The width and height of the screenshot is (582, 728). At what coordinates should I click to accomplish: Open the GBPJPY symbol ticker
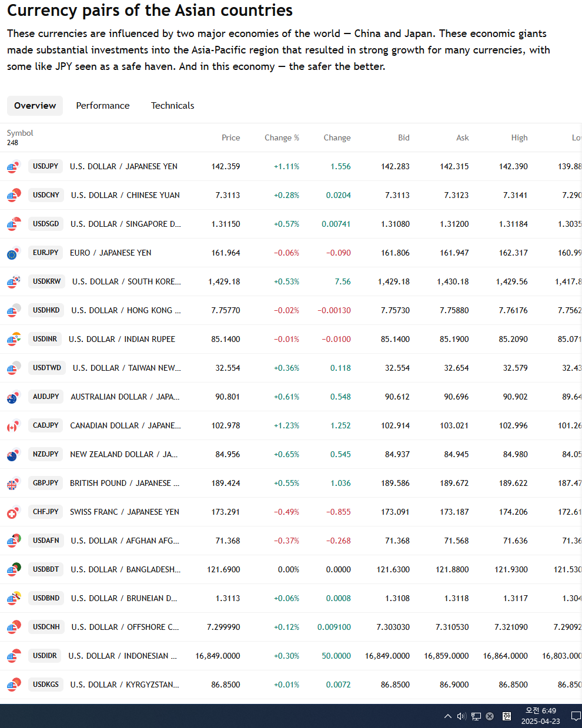point(46,483)
